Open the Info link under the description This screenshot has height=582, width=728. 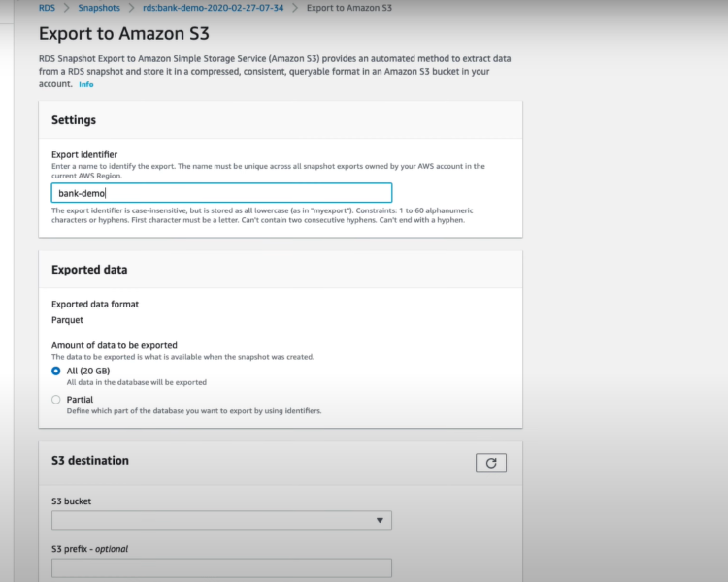click(x=86, y=85)
